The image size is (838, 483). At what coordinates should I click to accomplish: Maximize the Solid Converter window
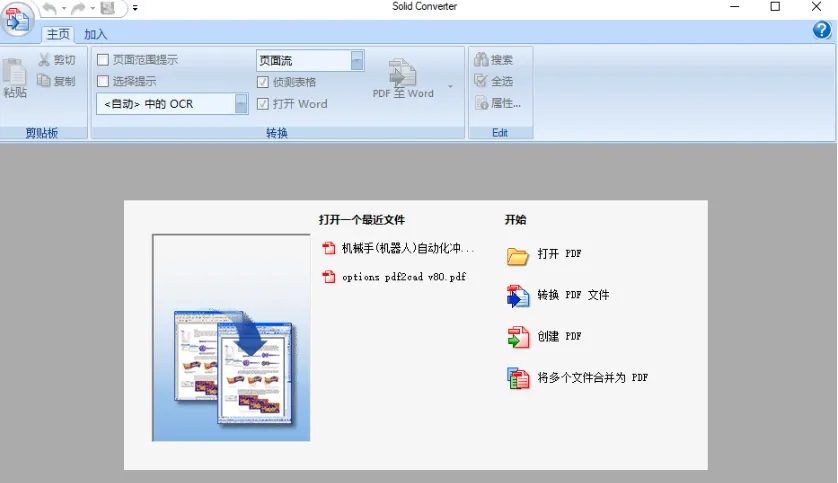pyautogui.click(x=775, y=7)
